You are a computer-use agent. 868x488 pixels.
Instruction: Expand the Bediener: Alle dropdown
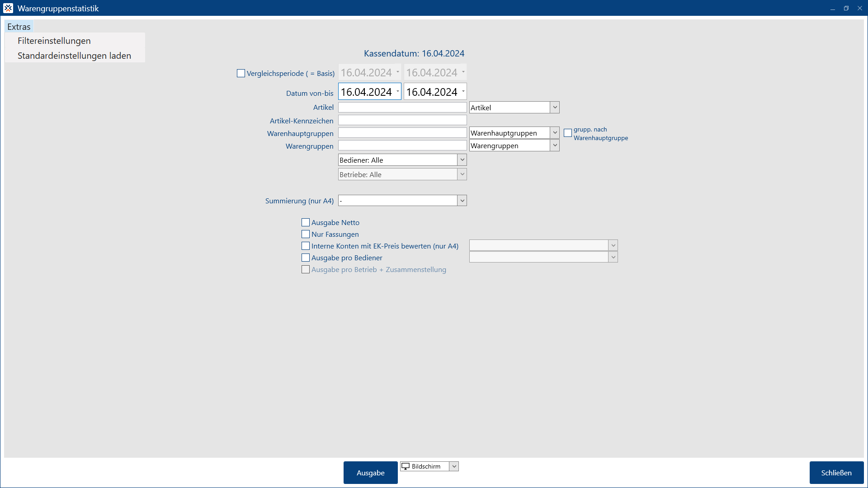[x=462, y=160]
